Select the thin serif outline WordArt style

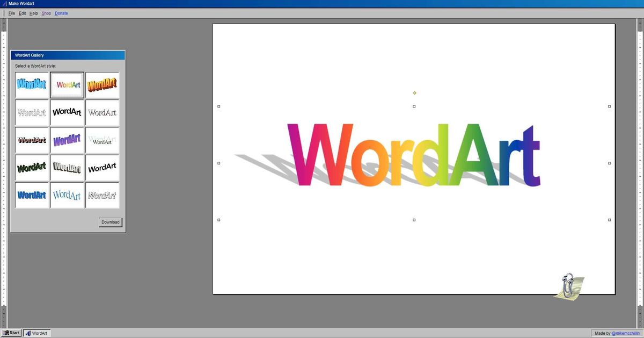tap(102, 113)
